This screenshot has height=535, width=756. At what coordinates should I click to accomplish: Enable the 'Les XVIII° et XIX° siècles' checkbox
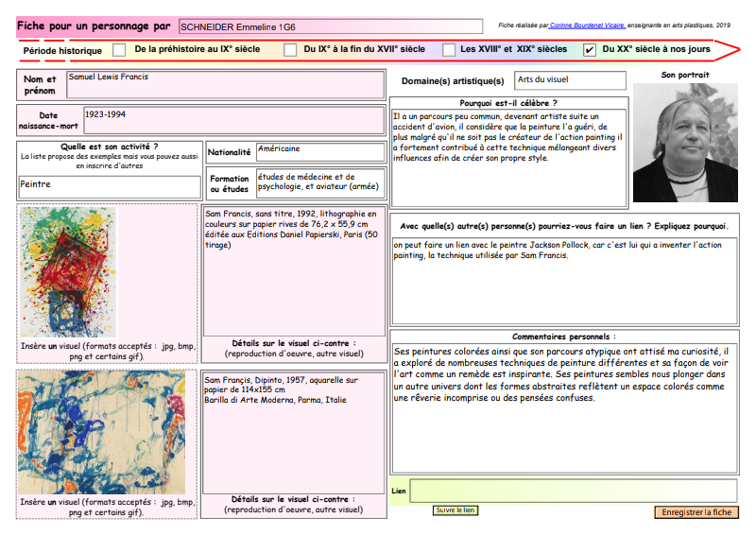(x=449, y=49)
